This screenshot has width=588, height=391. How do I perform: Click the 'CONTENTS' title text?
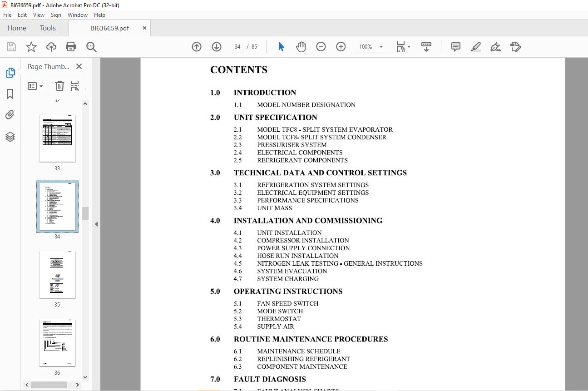pos(239,70)
